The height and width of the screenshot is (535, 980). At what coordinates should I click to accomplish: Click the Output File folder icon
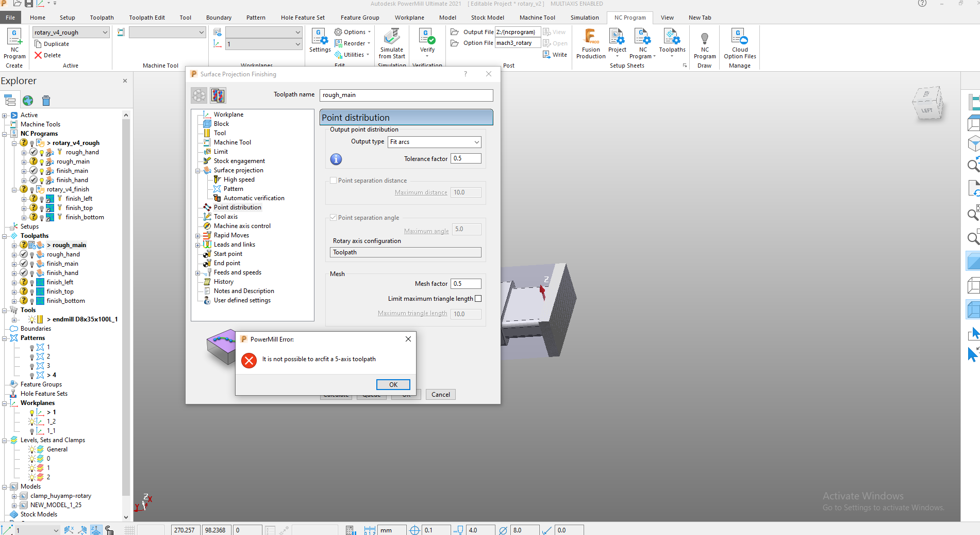[x=455, y=32]
